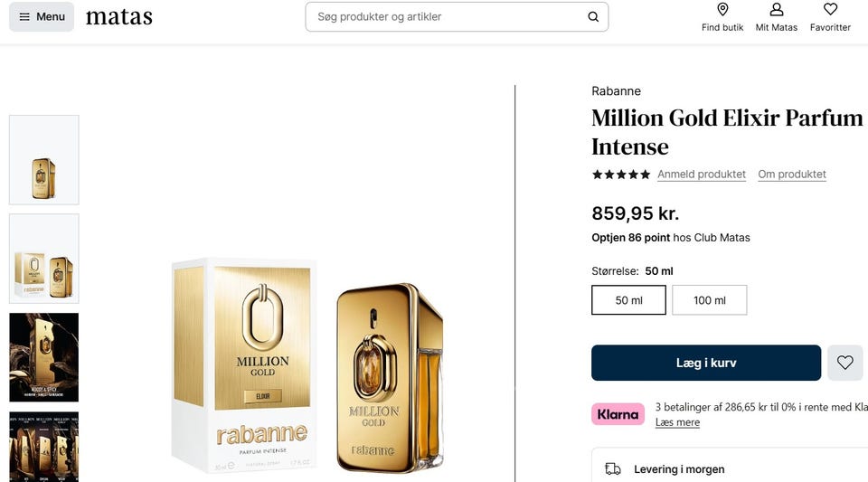This screenshot has height=482, width=868.
Task: Click Klarna Læs mere link
Action: pos(677,422)
